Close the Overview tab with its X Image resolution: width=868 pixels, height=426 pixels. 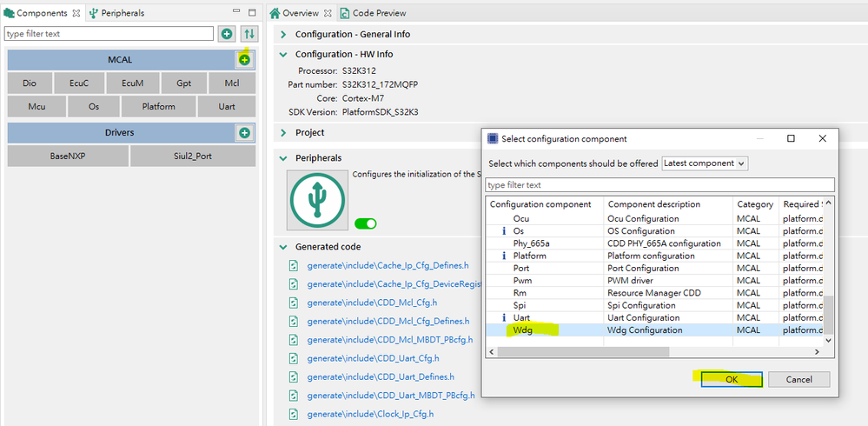[x=328, y=13]
